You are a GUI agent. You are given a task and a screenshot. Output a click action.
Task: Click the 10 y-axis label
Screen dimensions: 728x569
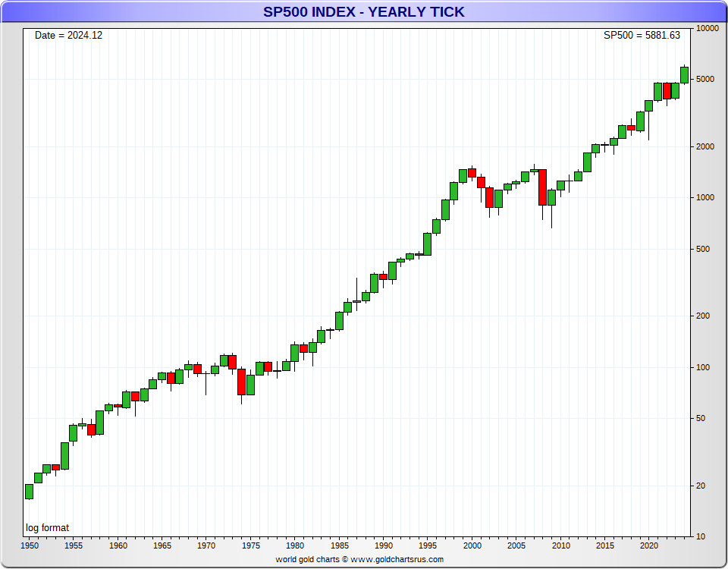(x=701, y=536)
